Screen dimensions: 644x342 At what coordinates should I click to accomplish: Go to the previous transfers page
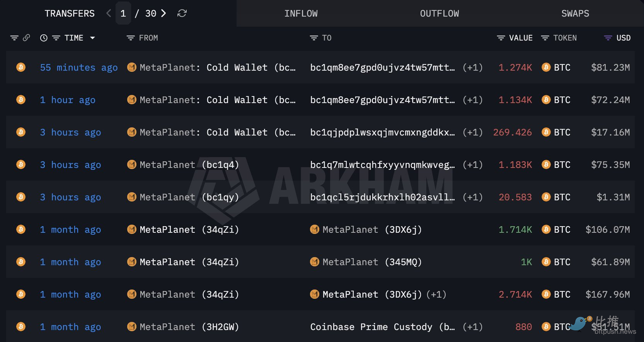[109, 14]
